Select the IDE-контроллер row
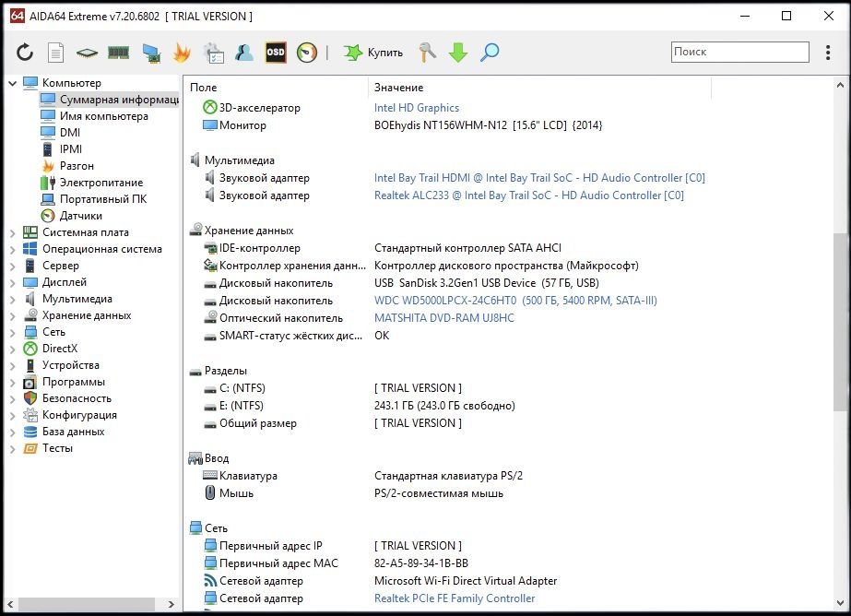The height and width of the screenshot is (616, 851). [x=382, y=248]
